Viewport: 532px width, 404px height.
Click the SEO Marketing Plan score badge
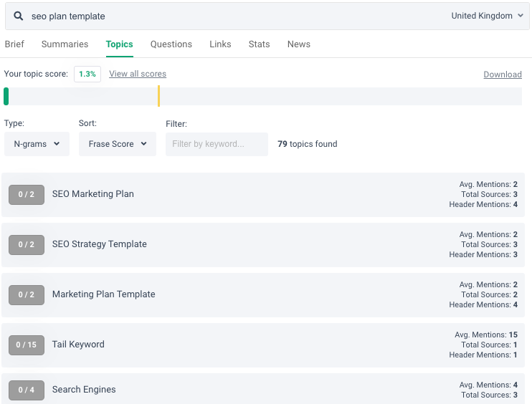pyautogui.click(x=27, y=194)
